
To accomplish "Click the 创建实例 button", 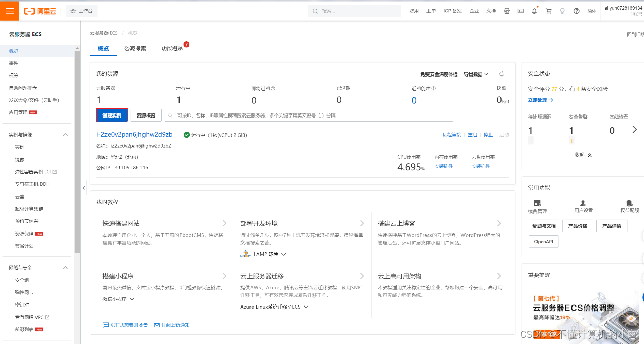I will coord(112,116).
